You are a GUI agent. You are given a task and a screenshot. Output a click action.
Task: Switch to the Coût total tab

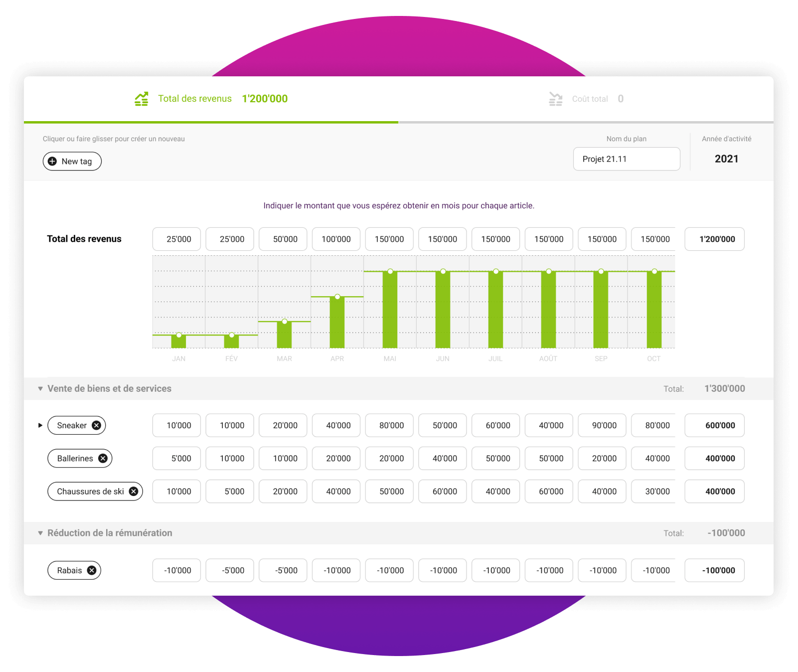tap(586, 99)
